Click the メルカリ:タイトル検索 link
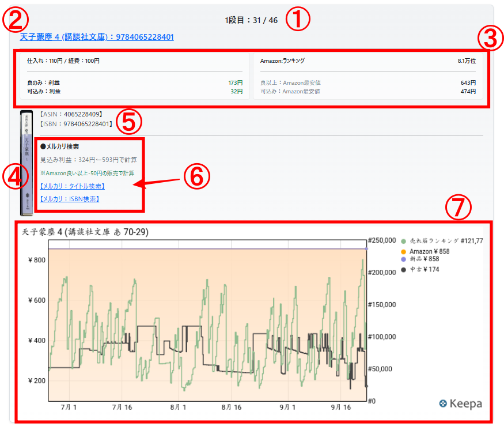Image resolution: width=504 pixels, height=426 pixels. coord(73,186)
